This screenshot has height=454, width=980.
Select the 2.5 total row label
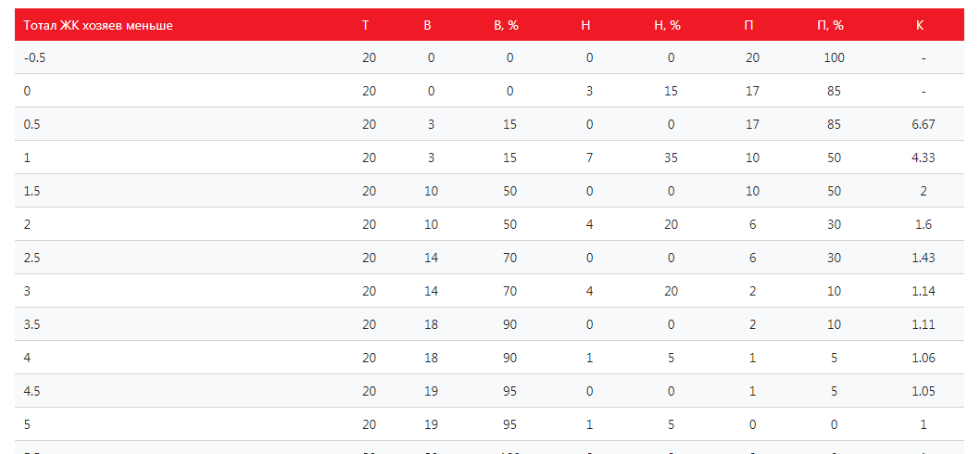[31, 258]
